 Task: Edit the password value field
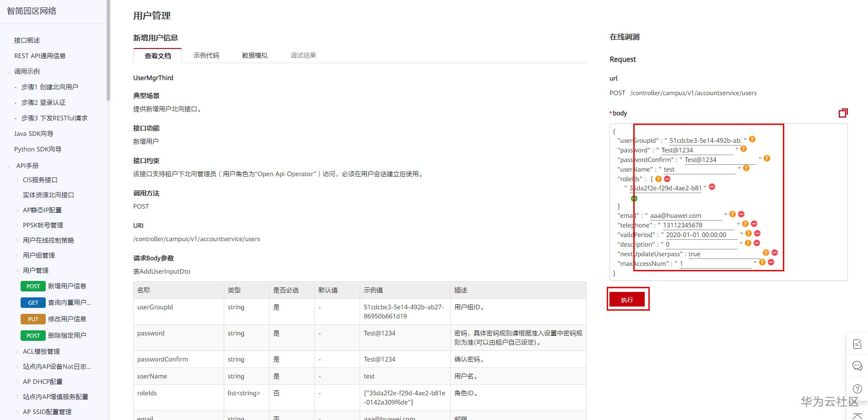(697, 150)
